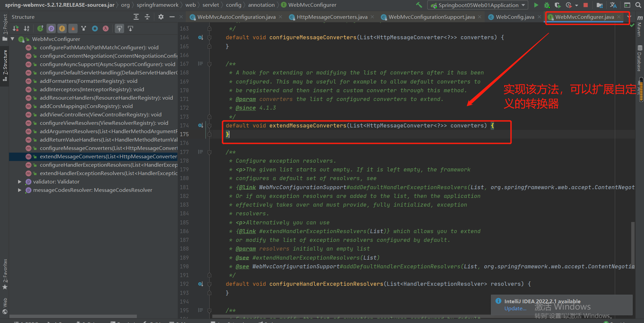This screenshot has width=644, height=323.
Task: Click the profiler run icon
Action: 569,5
